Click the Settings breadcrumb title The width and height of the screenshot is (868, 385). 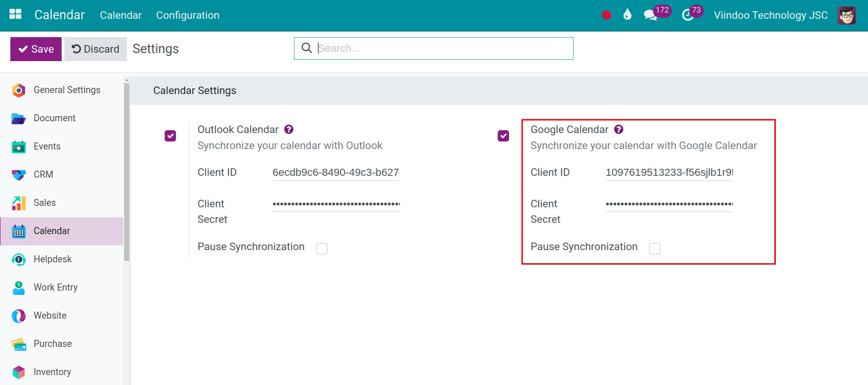pyautogui.click(x=156, y=49)
